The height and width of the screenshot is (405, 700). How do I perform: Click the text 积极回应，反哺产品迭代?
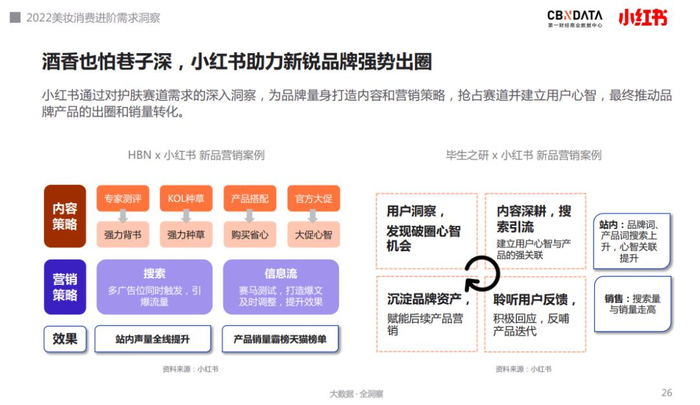531,325
